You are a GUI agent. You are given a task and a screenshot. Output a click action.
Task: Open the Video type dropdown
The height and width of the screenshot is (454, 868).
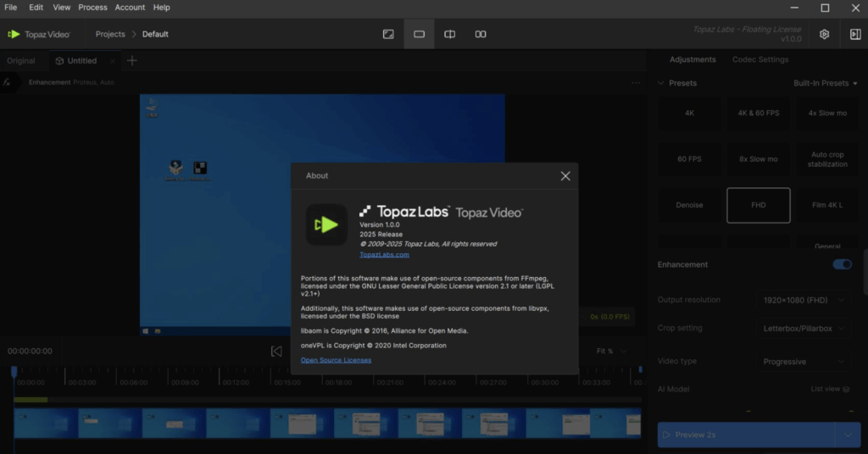(x=803, y=362)
